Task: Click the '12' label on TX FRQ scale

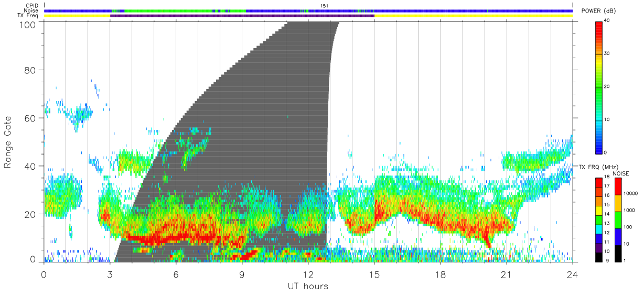Action: pos(607,232)
